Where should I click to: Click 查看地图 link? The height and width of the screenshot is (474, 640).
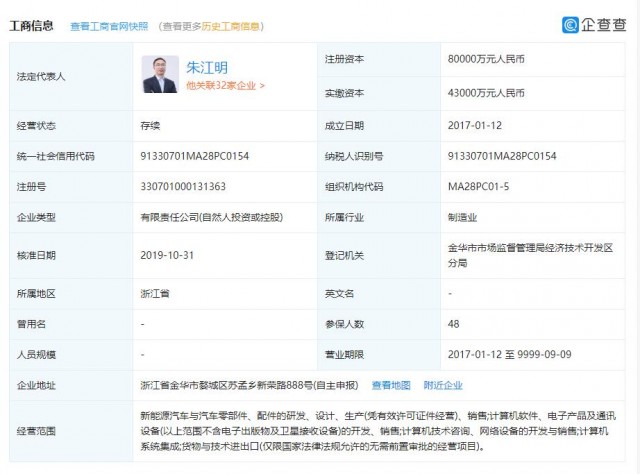(391, 385)
